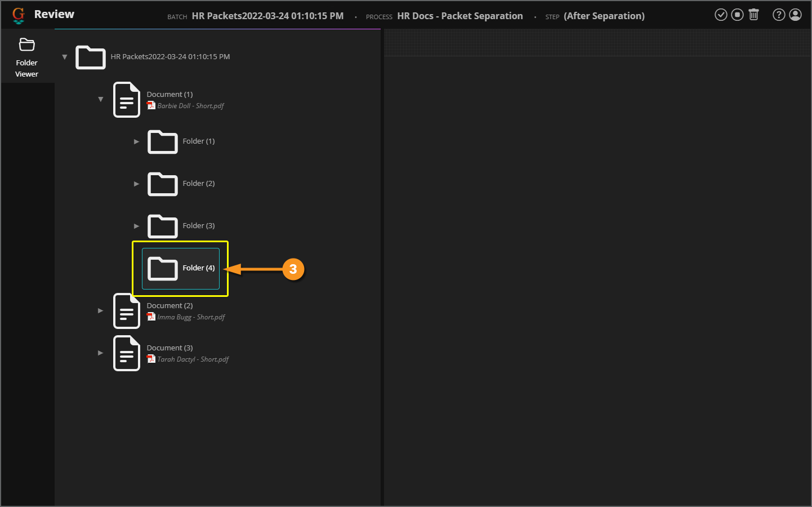Screen dimensions: 812x507
Task: Select the Folder (4) folder icon
Action: pyautogui.click(x=163, y=268)
